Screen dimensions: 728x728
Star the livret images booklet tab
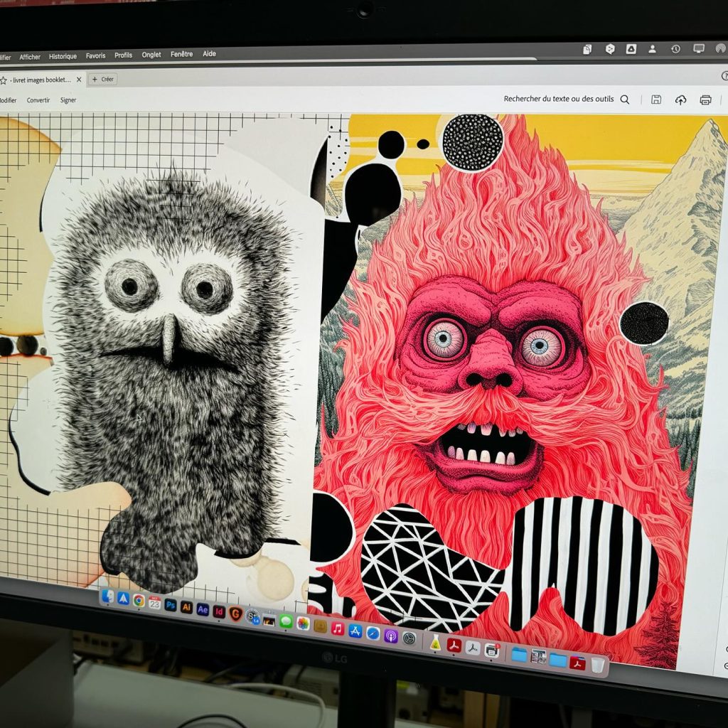click(4, 80)
